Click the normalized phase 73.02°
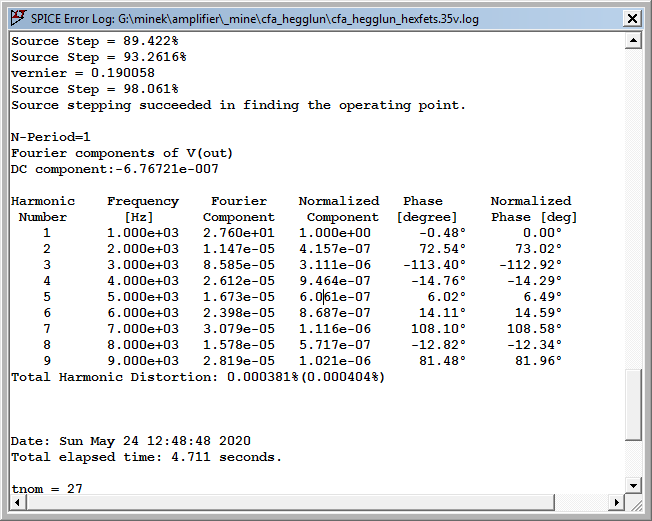The height and width of the screenshot is (521, 652). pos(538,249)
